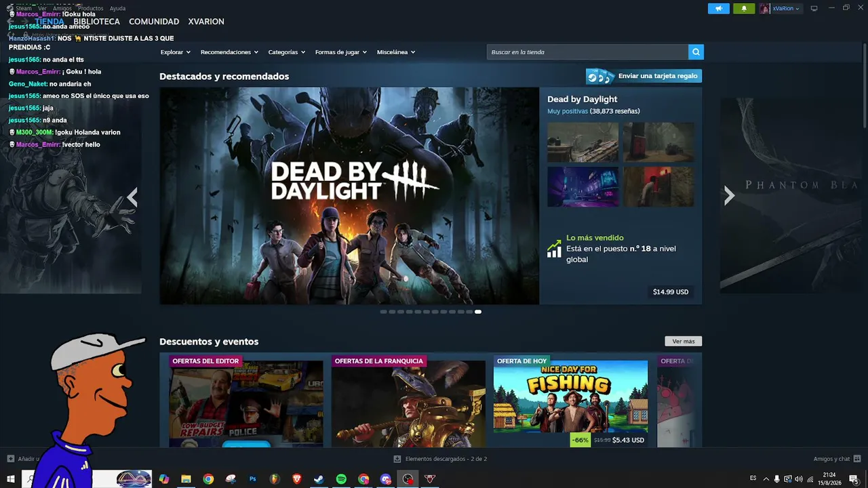Open the Ayuda menu
868x488 pixels.
coord(117,8)
